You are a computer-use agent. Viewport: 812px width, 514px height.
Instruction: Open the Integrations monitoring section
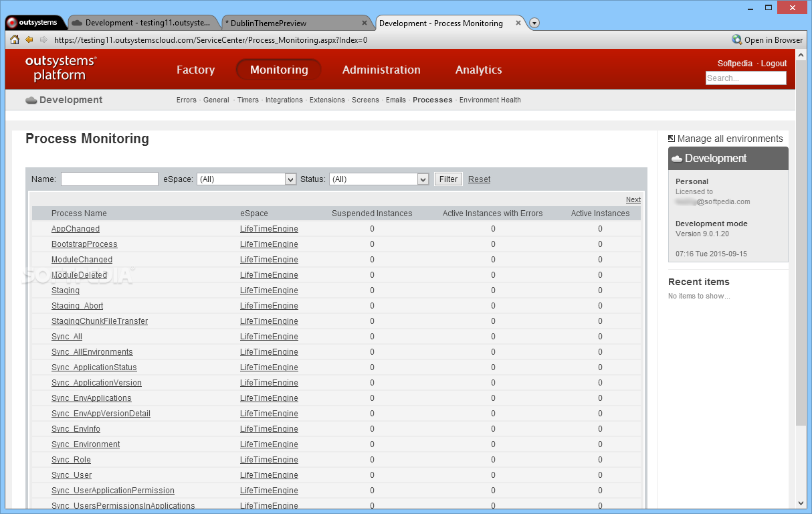click(x=284, y=100)
